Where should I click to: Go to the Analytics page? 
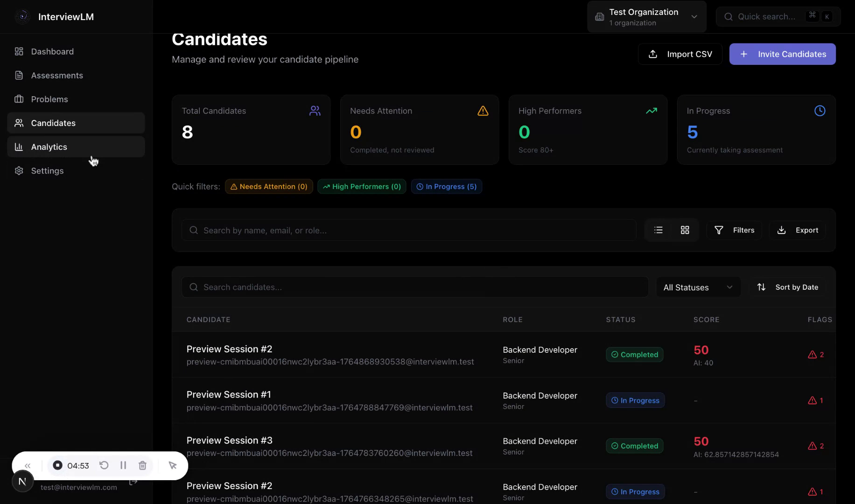(49, 147)
